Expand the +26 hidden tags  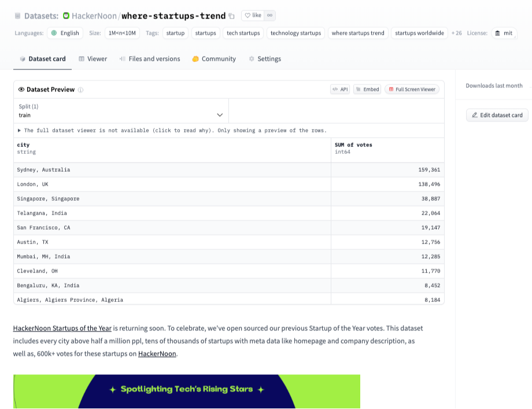(456, 33)
